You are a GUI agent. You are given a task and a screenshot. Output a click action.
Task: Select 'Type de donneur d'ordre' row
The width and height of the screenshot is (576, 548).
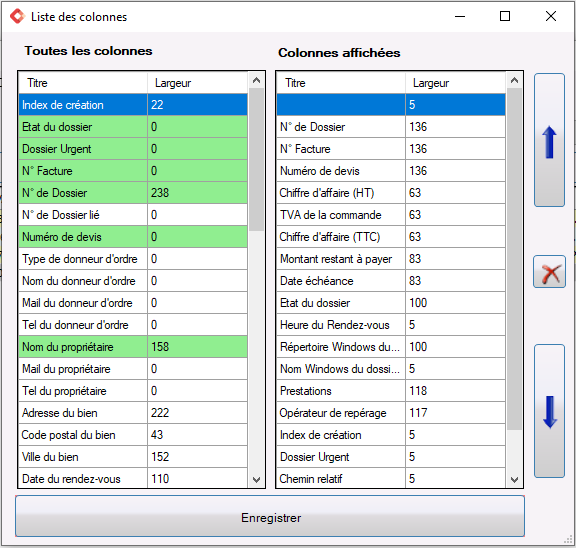coord(133,259)
